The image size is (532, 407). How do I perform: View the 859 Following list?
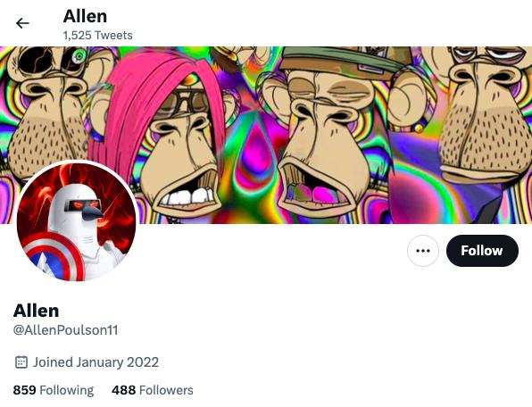coord(54,390)
